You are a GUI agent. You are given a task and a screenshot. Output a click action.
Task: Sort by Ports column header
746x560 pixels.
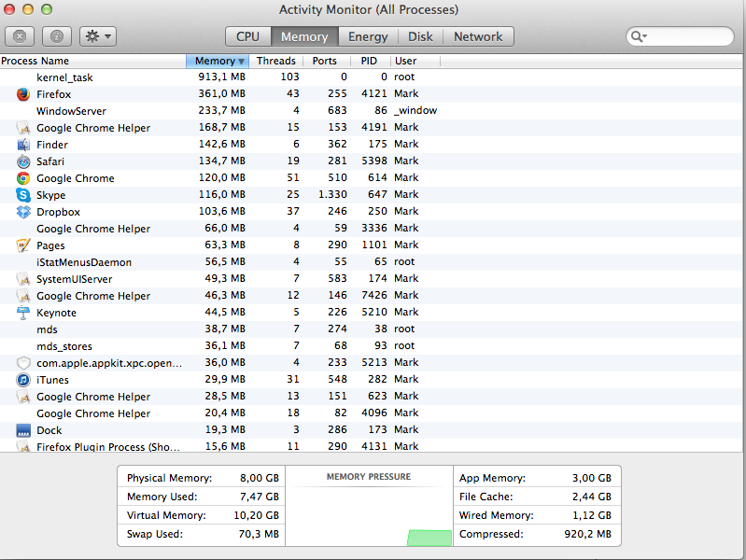(325, 61)
